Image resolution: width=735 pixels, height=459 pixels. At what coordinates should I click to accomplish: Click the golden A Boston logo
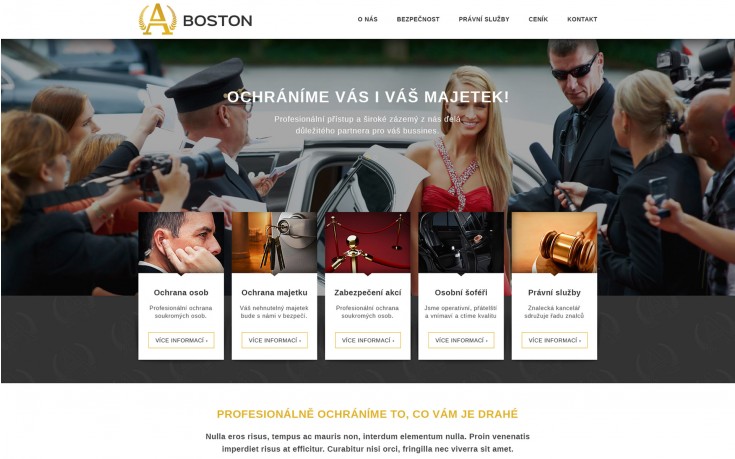[195, 19]
